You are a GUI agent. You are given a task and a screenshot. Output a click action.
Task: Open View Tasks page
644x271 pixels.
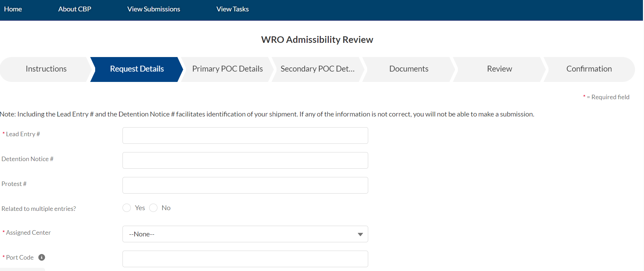[x=233, y=9]
